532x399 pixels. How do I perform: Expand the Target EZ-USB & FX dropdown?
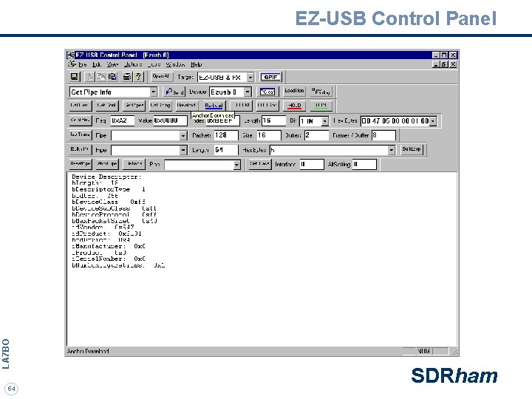pyautogui.click(x=250, y=78)
